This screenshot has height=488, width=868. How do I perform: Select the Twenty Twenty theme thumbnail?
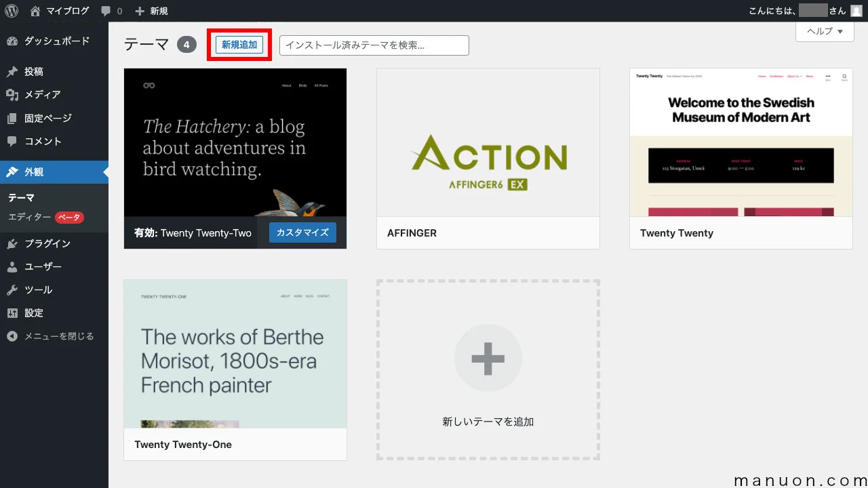(x=741, y=142)
